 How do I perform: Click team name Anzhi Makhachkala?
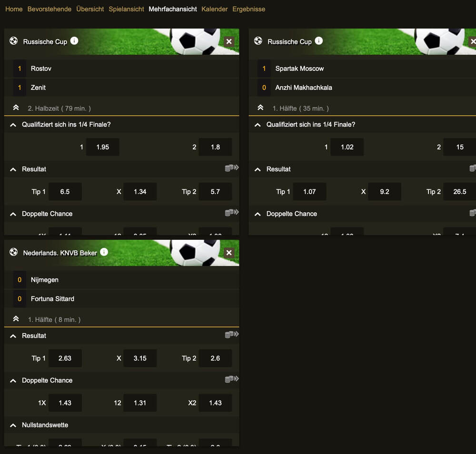point(304,88)
